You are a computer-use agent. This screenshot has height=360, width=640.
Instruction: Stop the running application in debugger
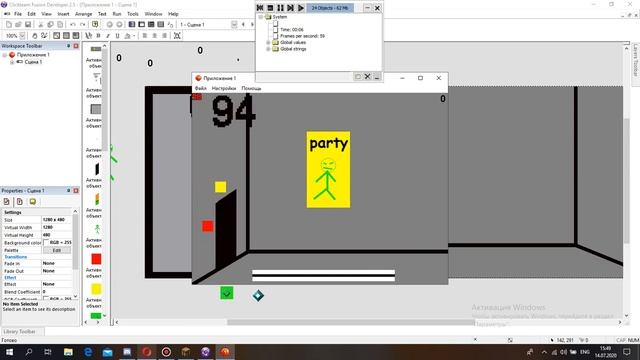point(270,8)
